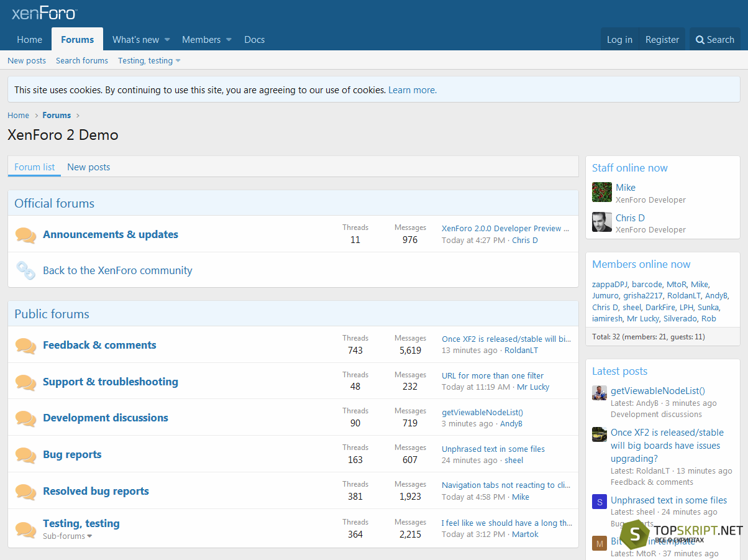Expand the What's new dropdown arrow
748x560 pixels.
167,40
